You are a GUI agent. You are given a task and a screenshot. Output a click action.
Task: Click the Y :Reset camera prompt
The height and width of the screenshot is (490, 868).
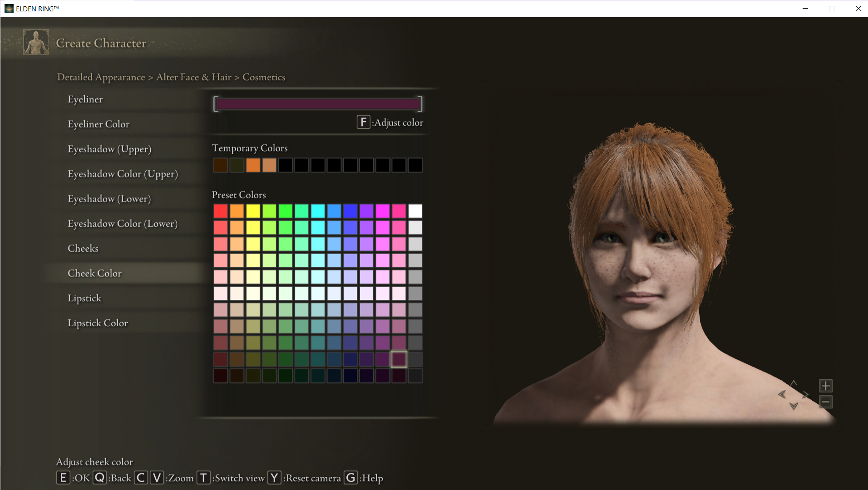[304, 478]
